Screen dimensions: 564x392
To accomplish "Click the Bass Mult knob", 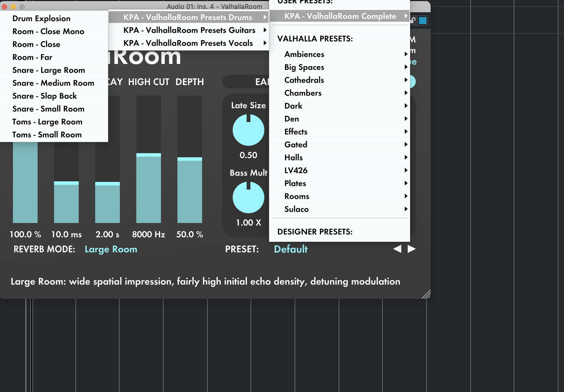I will click(248, 197).
